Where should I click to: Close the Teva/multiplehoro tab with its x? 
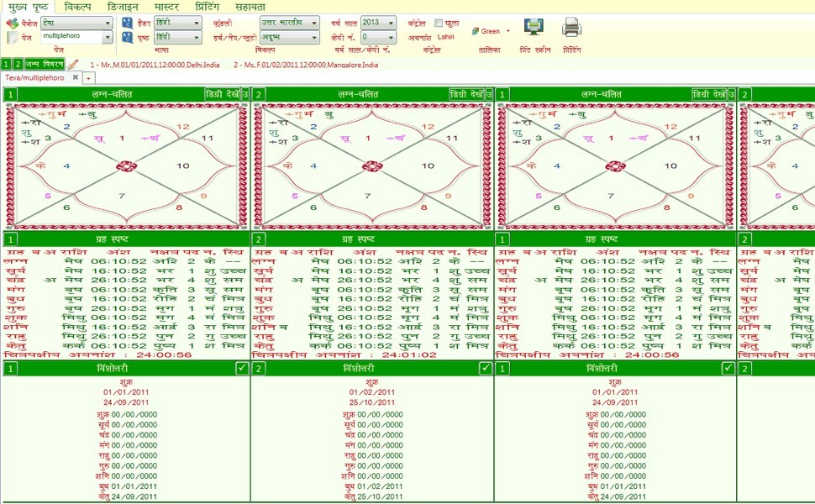tap(76, 77)
